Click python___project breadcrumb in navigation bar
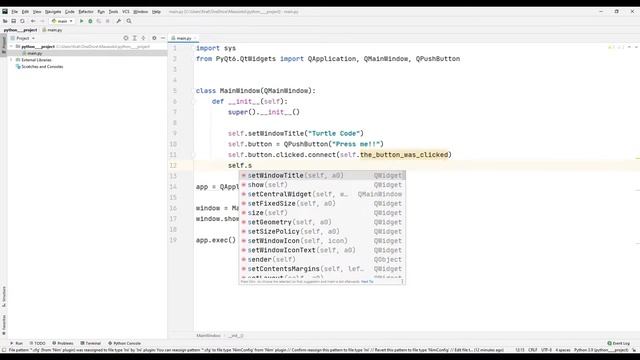The height and width of the screenshot is (360, 640). point(20,30)
